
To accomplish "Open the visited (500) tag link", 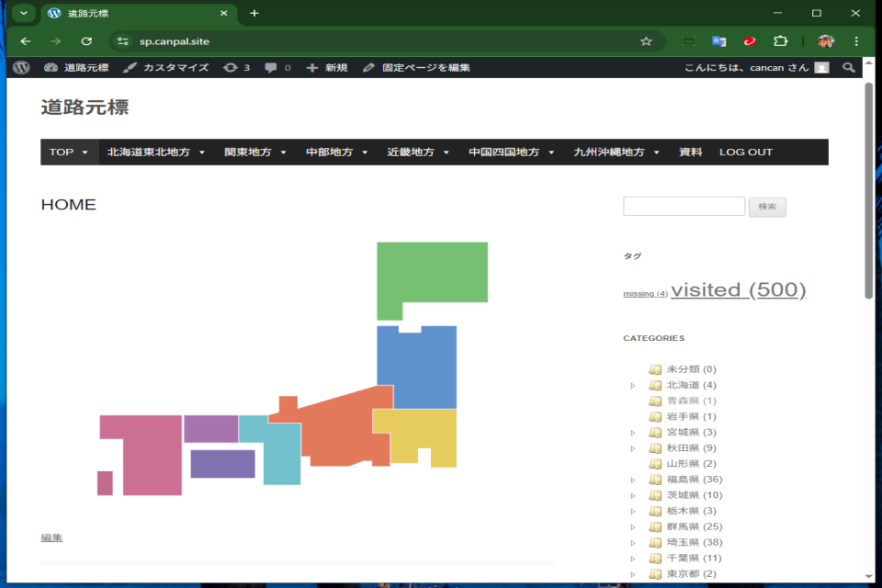I will (x=738, y=289).
